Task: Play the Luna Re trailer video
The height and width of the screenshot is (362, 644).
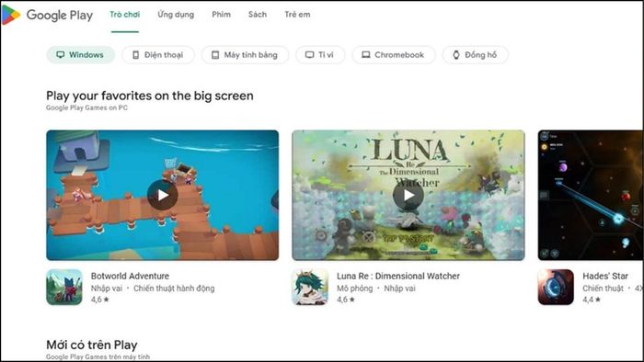Action: 408,195
